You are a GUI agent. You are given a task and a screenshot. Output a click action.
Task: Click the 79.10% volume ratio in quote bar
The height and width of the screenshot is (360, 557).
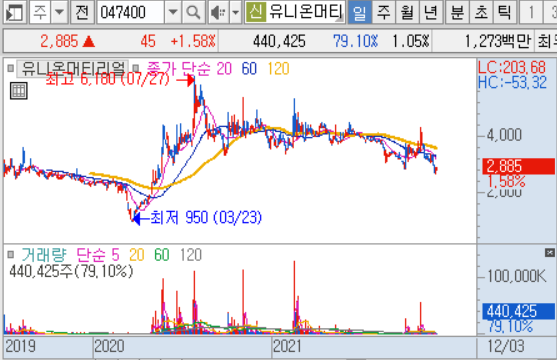(356, 41)
